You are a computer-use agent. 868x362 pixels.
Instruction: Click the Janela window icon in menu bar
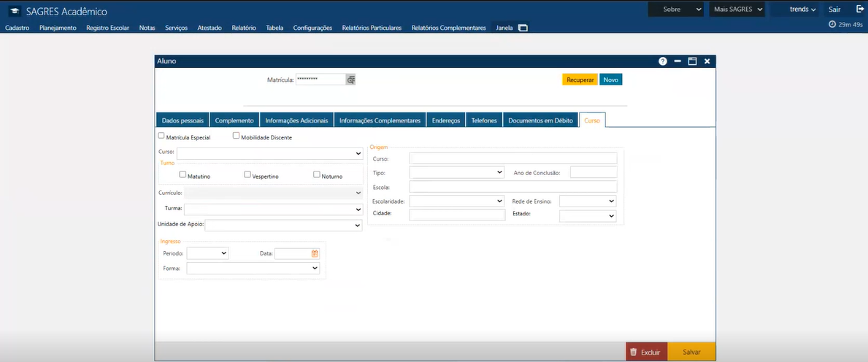(523, 28)
